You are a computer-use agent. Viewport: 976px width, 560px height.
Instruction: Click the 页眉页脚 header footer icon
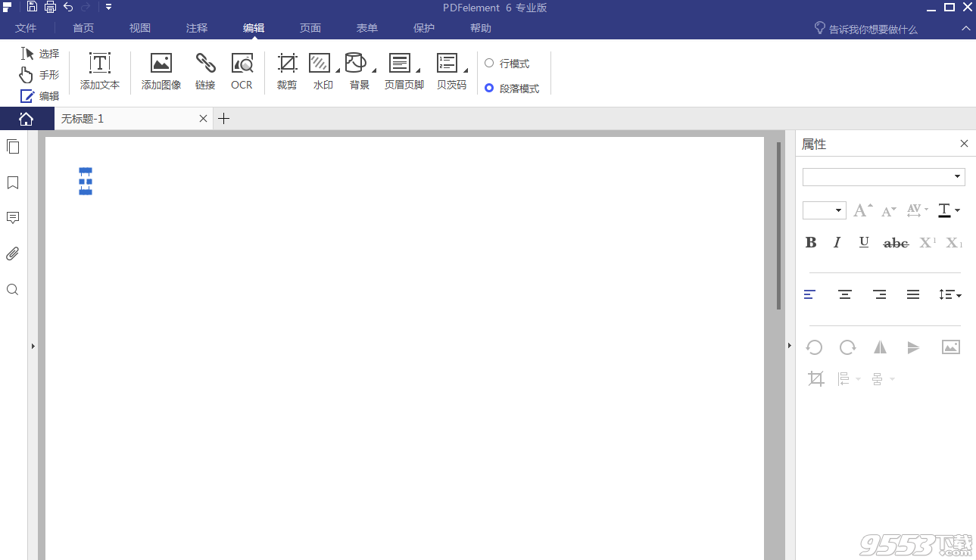pos(399,62)
